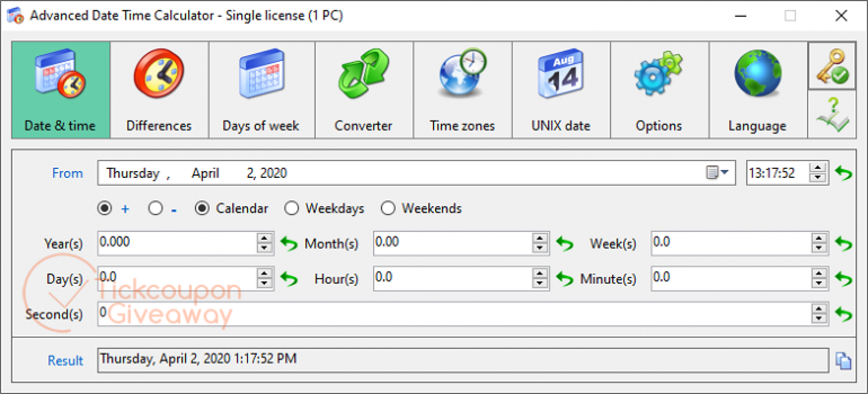Viewport: 868px width, 394px height.
Task: Click the Year(s) field spinner
Action: tap(264, 243)
